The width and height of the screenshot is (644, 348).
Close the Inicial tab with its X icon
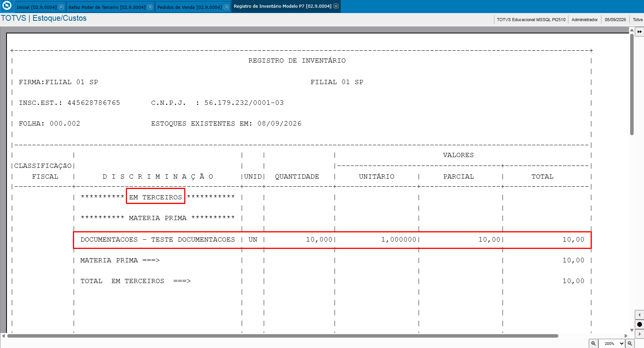(x=61, y=7)
